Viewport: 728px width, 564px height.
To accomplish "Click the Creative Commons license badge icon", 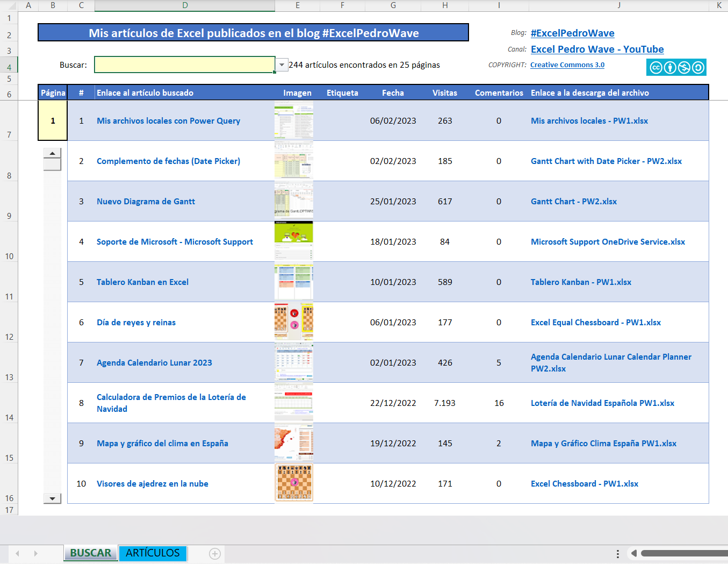I will coord(676,67).
